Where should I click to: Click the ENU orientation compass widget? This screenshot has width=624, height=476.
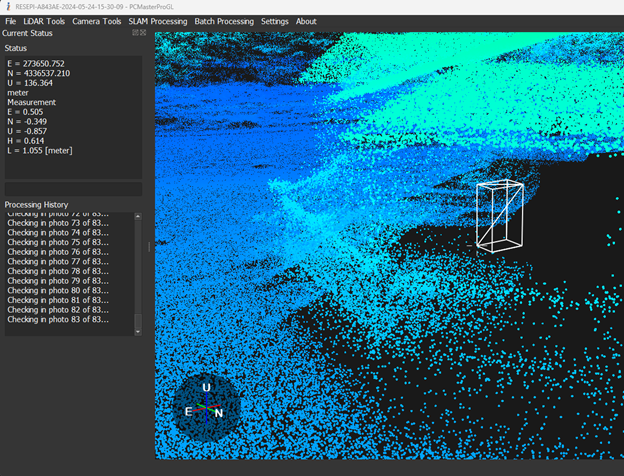click(x=205, y=407)
